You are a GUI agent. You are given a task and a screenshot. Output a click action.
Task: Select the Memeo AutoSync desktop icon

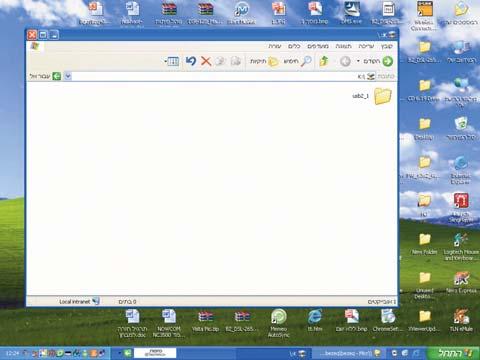click(278, 323)
